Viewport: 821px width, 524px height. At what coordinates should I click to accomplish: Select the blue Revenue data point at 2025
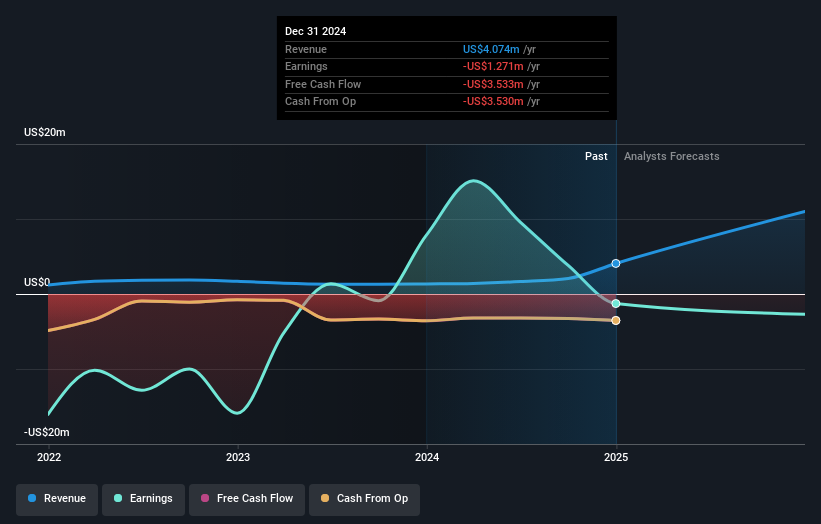(616, 263)
